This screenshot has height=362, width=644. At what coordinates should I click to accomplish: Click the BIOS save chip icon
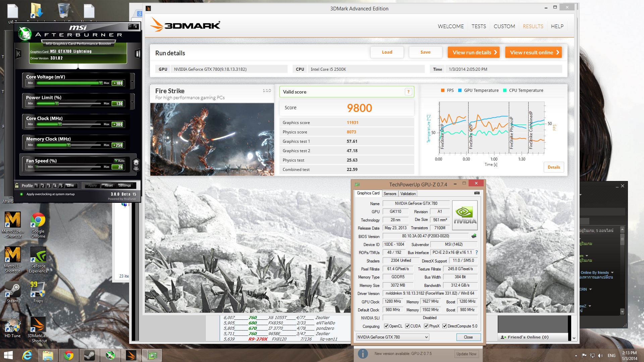pyautogui.click(x=474, y=236)
